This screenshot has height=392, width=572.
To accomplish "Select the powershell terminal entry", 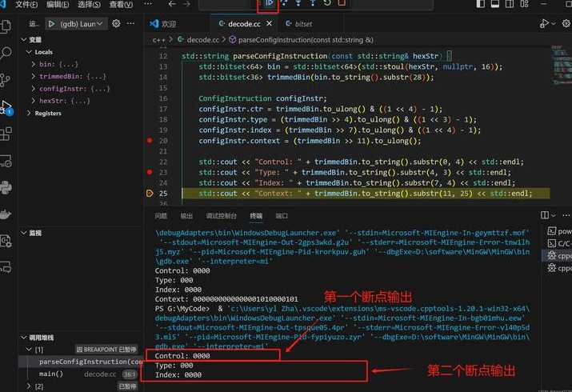I will coord(559,231).
